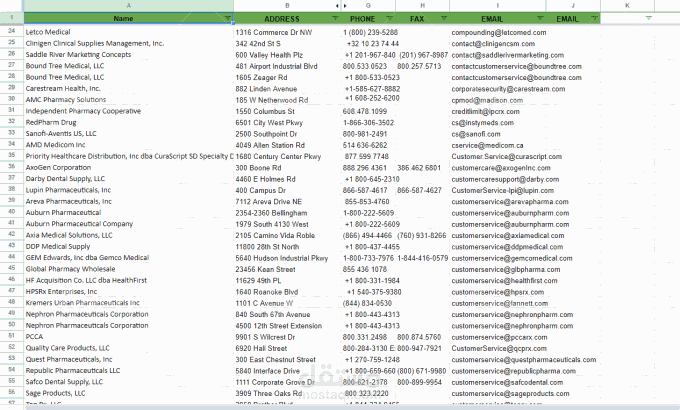Select row 56 header number
The width and height of the screenshot is (680, 410).
pos(12,392)
